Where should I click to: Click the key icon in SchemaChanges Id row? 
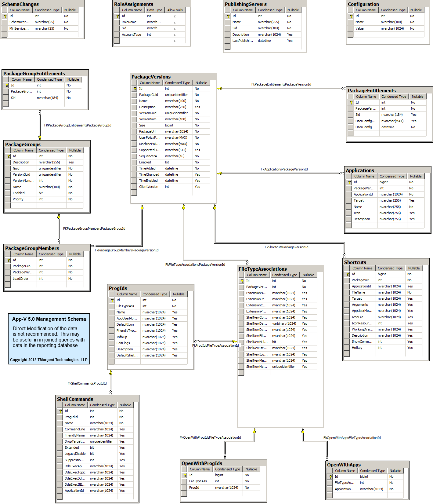coord(5,16)
